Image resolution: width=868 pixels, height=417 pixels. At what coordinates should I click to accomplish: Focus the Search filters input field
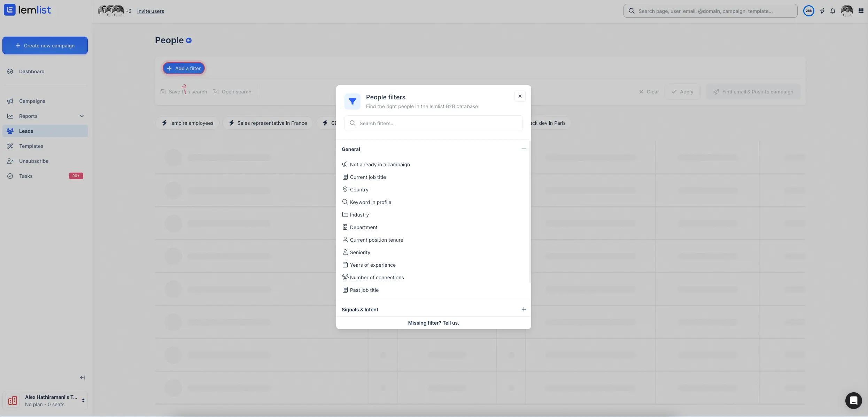(x=439, y=123)
